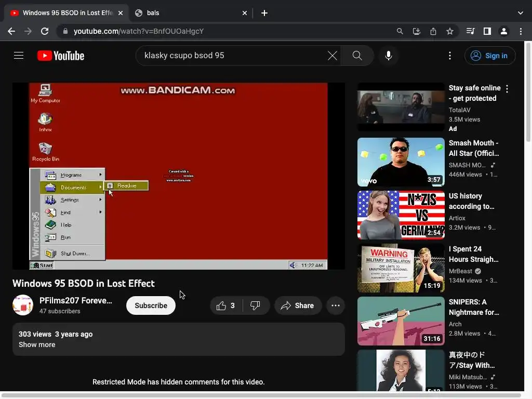Select the Windows 95 BSOD tab
This screenshot has height=399, width=532.
66,13
